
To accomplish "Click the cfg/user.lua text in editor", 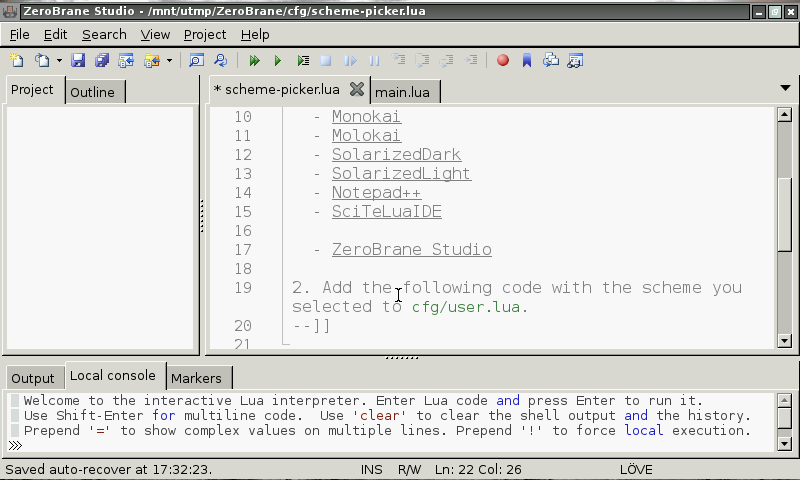I will (x=466, y=307).
